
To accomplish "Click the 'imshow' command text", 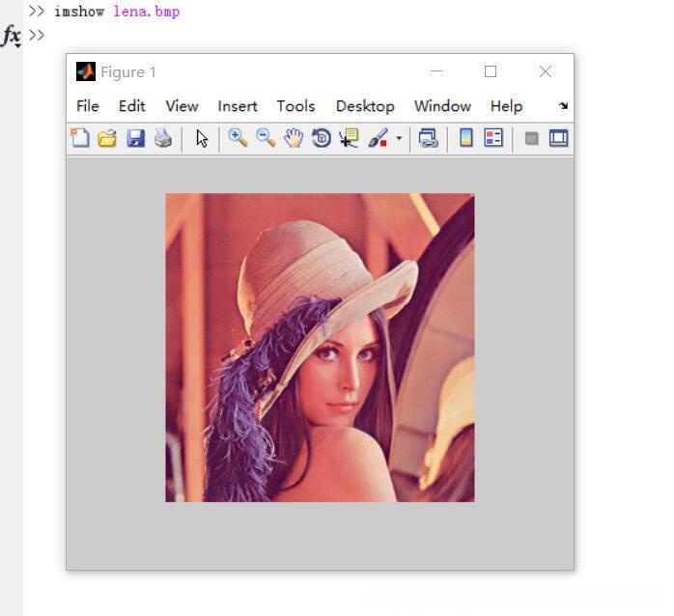I will coord(79,12).
